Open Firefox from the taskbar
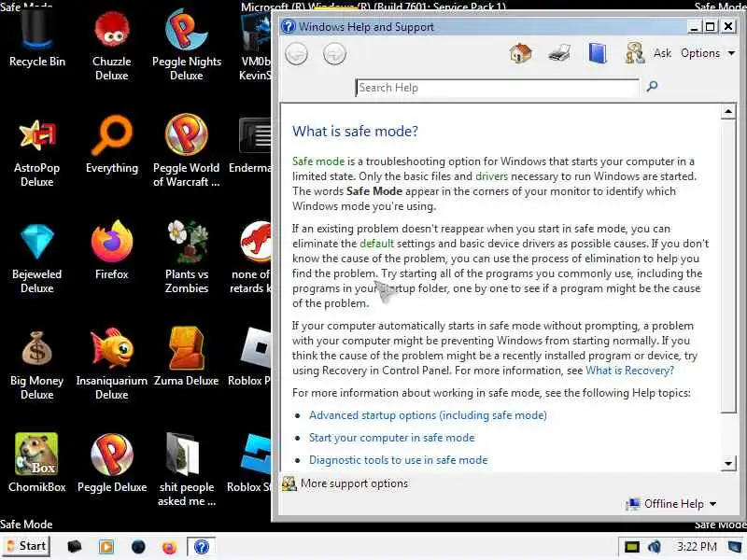This screenshot has width=747, height=560. 169,547
